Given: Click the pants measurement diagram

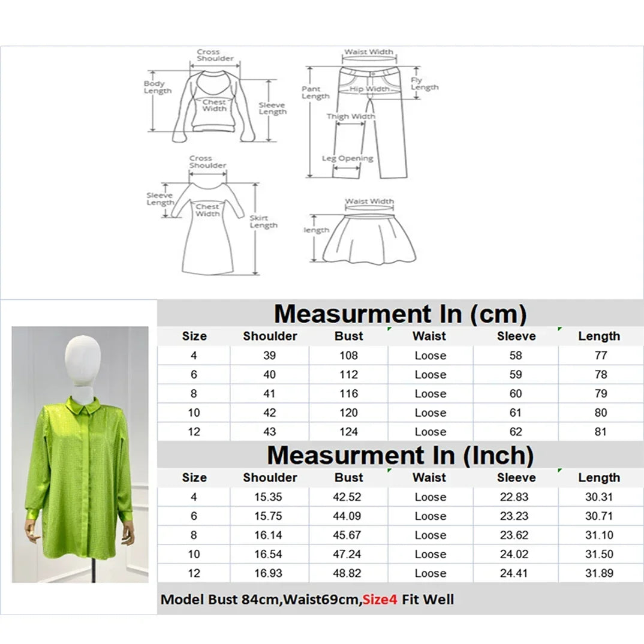Looking at the screenshot, I should point(372,108).
